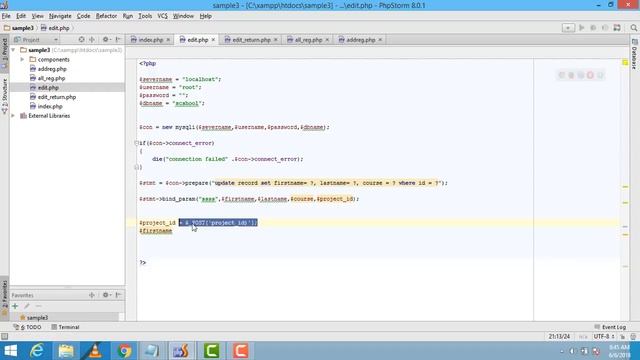Open Project panel settings gear

coord(106,40)
